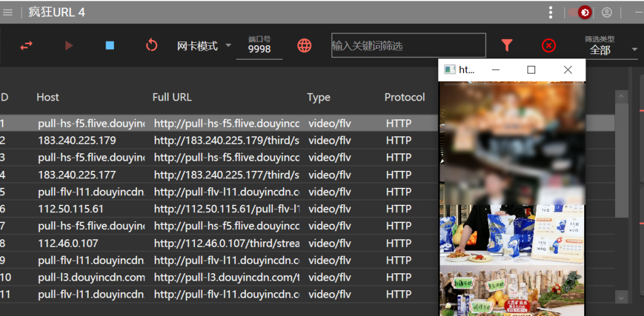Screen dimensions: 644x316
Task: Select row 1 host pull-hs-f5.flive.douyin
Action: click(x=92, y=124)
